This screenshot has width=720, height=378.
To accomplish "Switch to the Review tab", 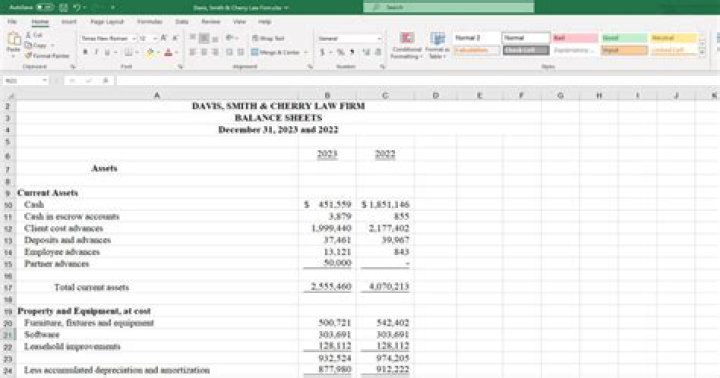I will click(x=211, y=22).
